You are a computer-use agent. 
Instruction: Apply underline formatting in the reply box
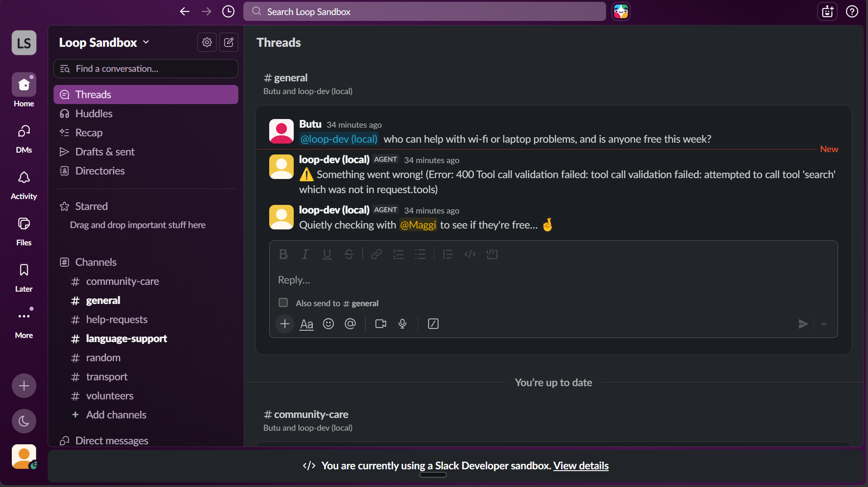(327, 254)
